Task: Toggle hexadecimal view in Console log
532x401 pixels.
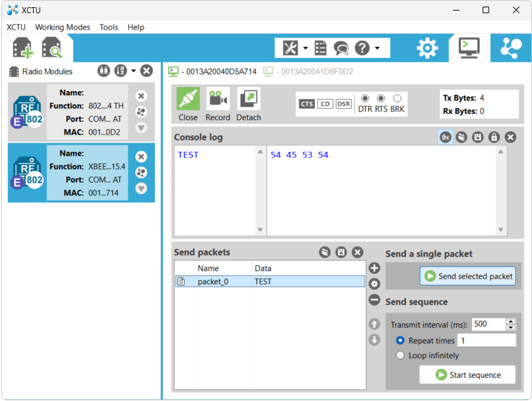Action: pyautogui.click(x=445, y=137)
